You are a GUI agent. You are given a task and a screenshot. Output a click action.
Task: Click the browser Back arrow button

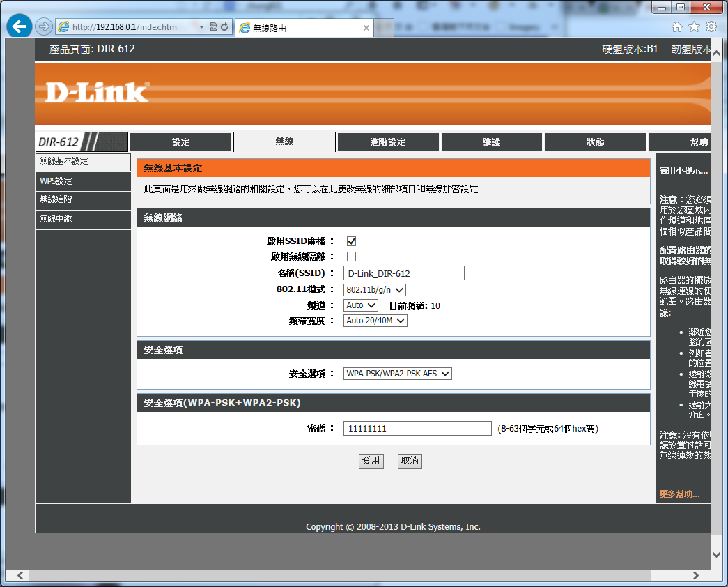(x=20, y=26)
